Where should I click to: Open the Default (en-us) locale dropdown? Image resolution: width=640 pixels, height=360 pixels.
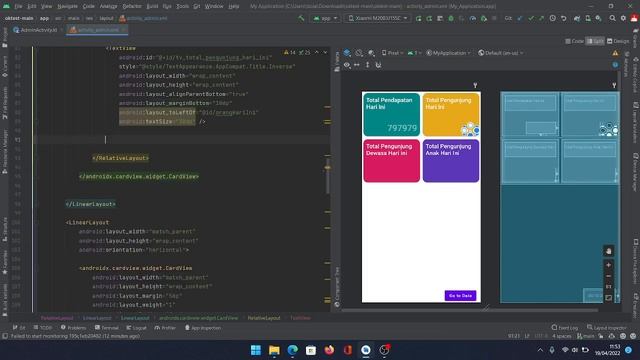coord(501,53)
